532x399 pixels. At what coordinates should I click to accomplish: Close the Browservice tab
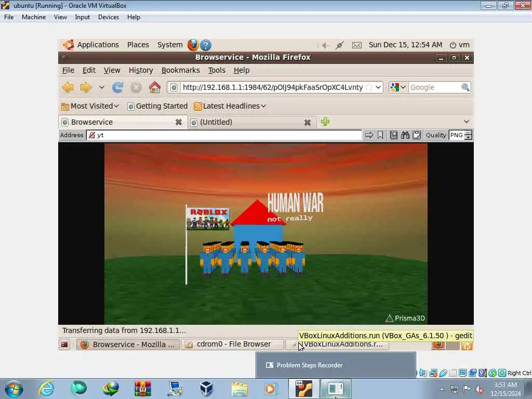click(x=179, y=122)
